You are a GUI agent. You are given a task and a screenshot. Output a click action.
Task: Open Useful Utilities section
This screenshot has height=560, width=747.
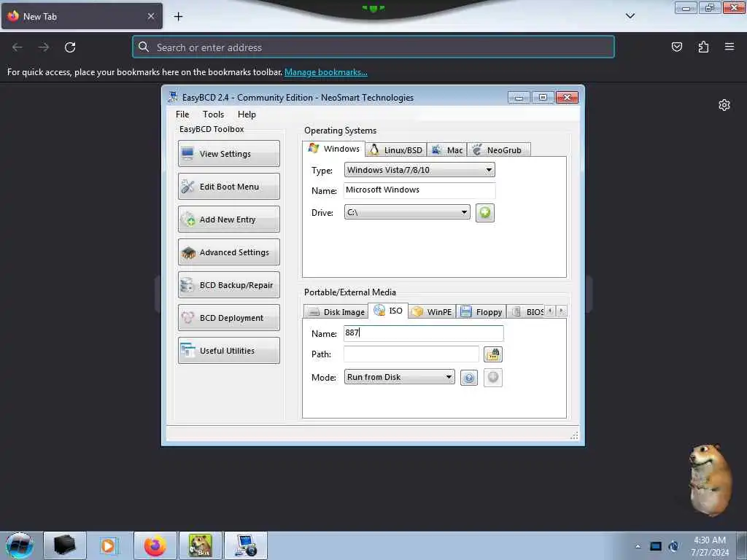pyautogui.click(x=228, y=351)
